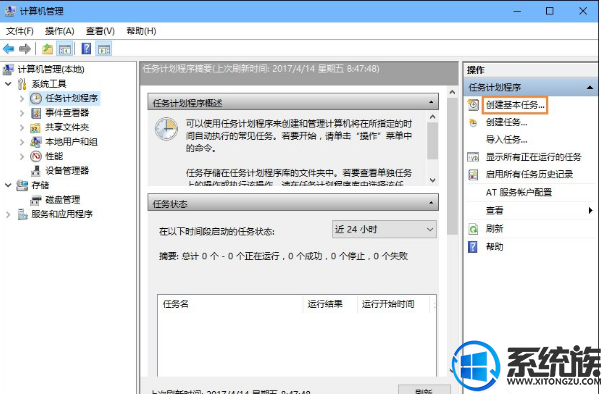
Task: Open the 文件(F) menu
Action: coord(20,31)
